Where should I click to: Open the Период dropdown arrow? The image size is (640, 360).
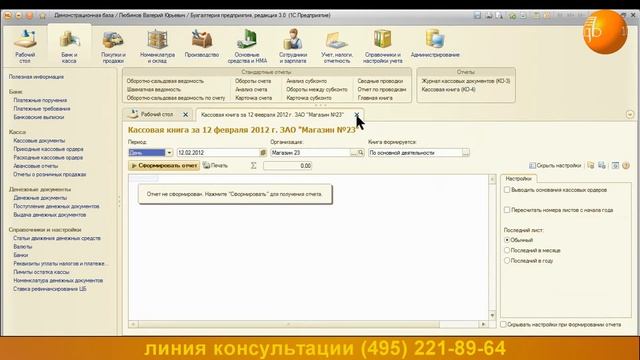(x=169, y=153)
